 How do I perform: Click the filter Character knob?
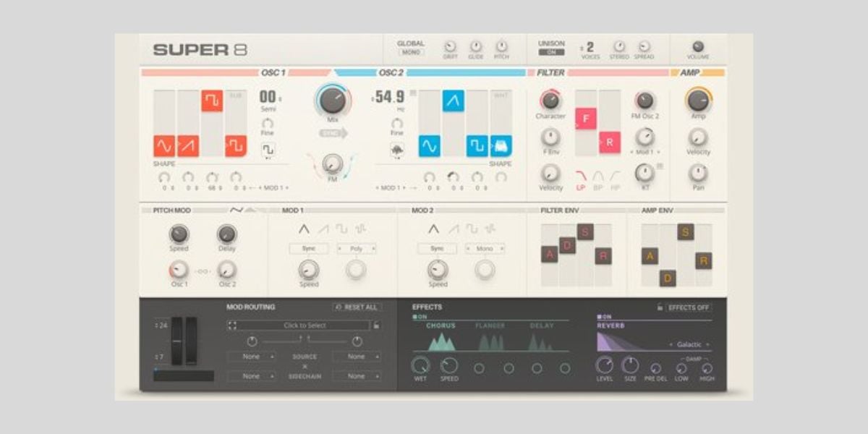pos(550,101)
